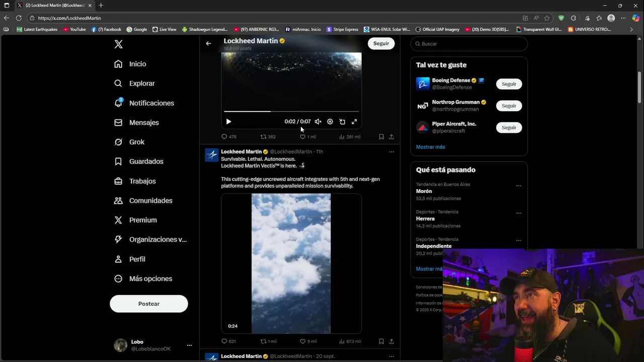
Task: Follow Lockheed Martin with Seguir button
Action: point(381,43)
